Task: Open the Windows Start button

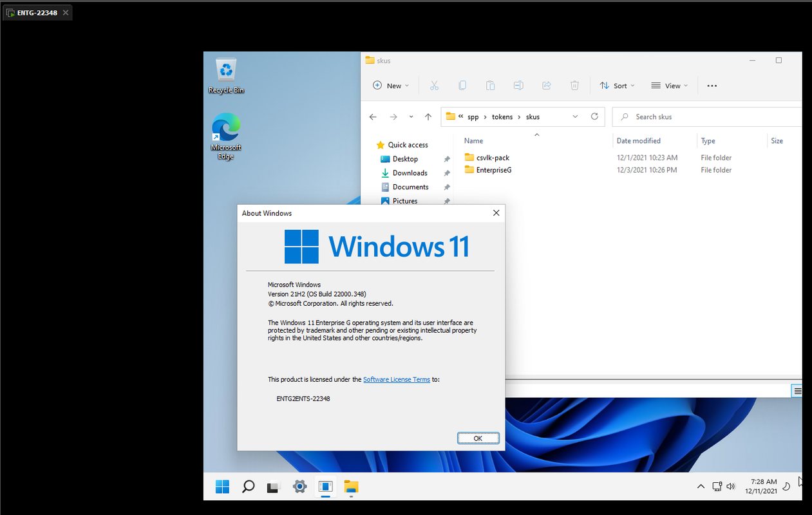Action: (x=222, y=487)
